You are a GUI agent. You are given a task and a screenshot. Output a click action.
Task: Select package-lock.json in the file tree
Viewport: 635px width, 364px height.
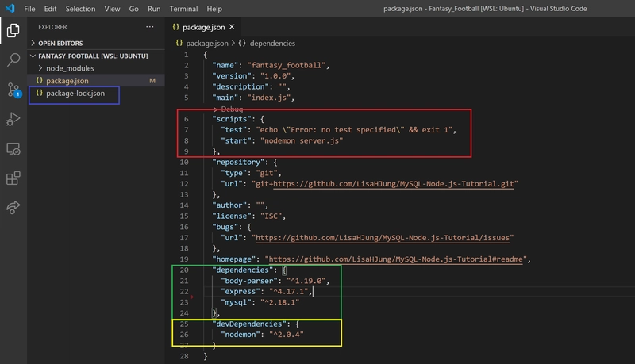(x=96, y=93)
